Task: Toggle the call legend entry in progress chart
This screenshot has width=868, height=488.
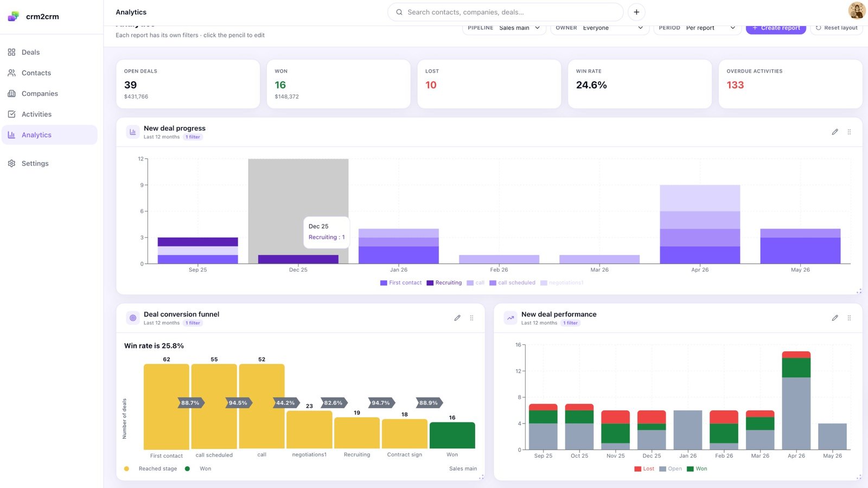Action: click(475, 283)
